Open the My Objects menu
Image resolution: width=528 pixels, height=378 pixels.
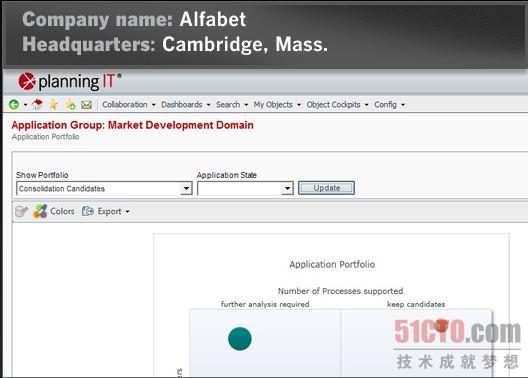click(277, 105)
